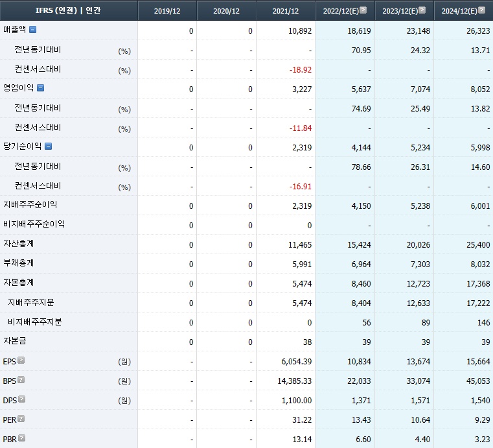Viewport: 493px width, 448px height.
Task: Click the 부채총계 row label
Action: 19,263
